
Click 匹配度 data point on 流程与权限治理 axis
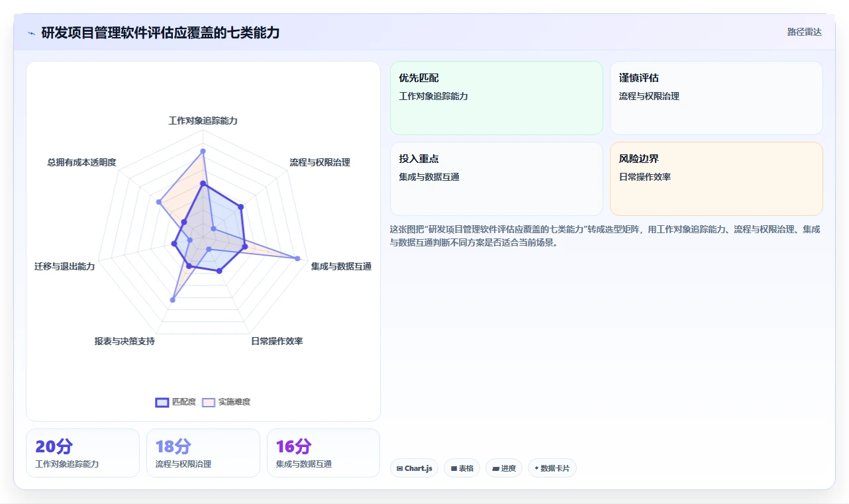pyautogui.click(x=240, y=207)
